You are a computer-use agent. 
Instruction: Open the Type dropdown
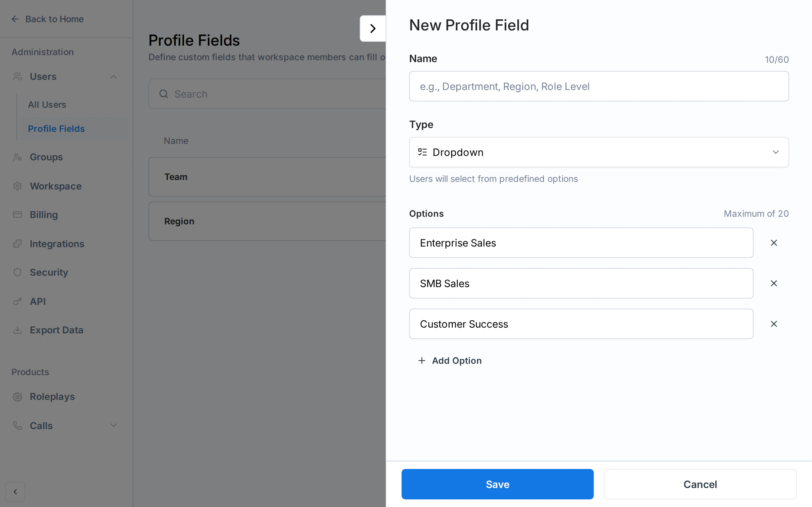[x=599, y=152]
